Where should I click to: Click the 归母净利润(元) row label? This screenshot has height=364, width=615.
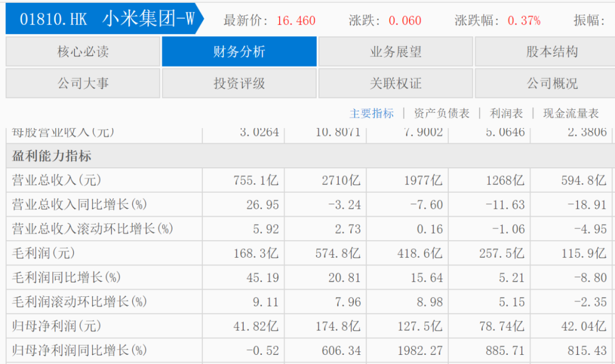[56, 326]
